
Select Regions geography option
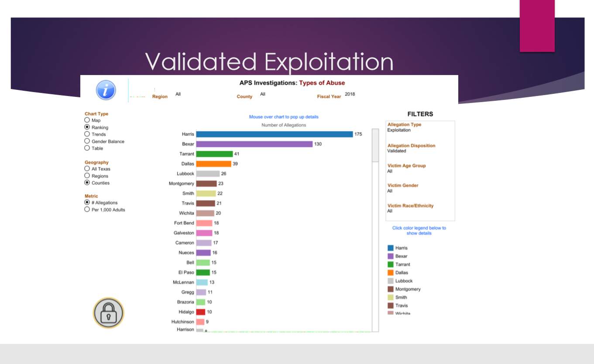click(x=87, y=175)
